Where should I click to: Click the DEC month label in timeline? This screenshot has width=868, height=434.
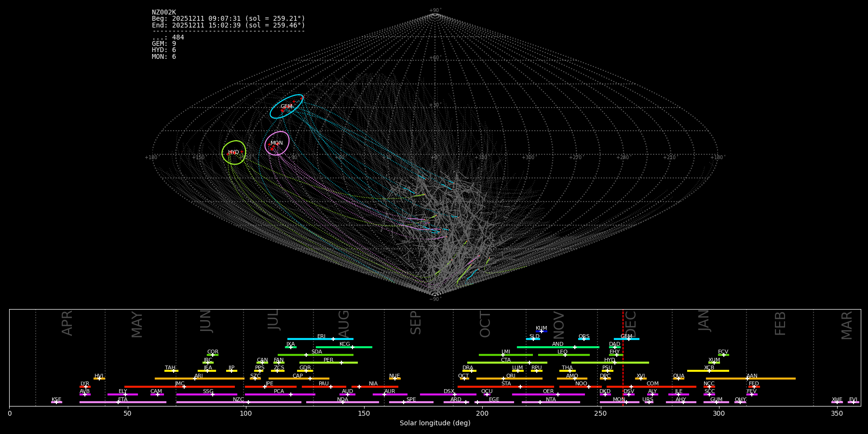click(x=631, y=324)
